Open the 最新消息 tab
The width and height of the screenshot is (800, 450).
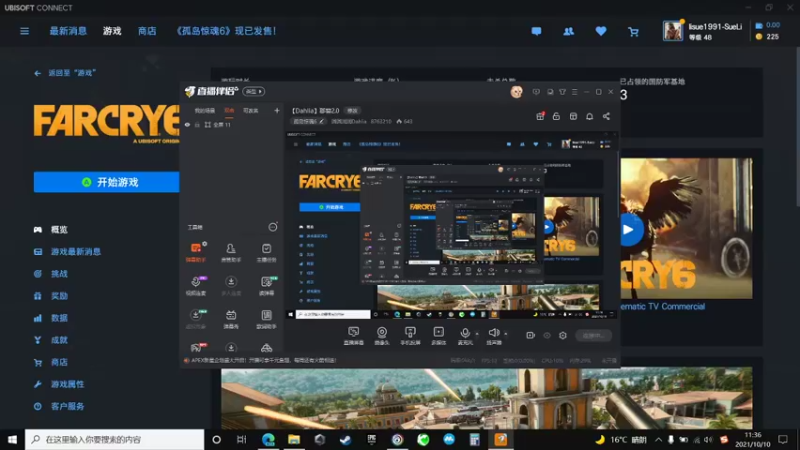click(x=68, y=31)
